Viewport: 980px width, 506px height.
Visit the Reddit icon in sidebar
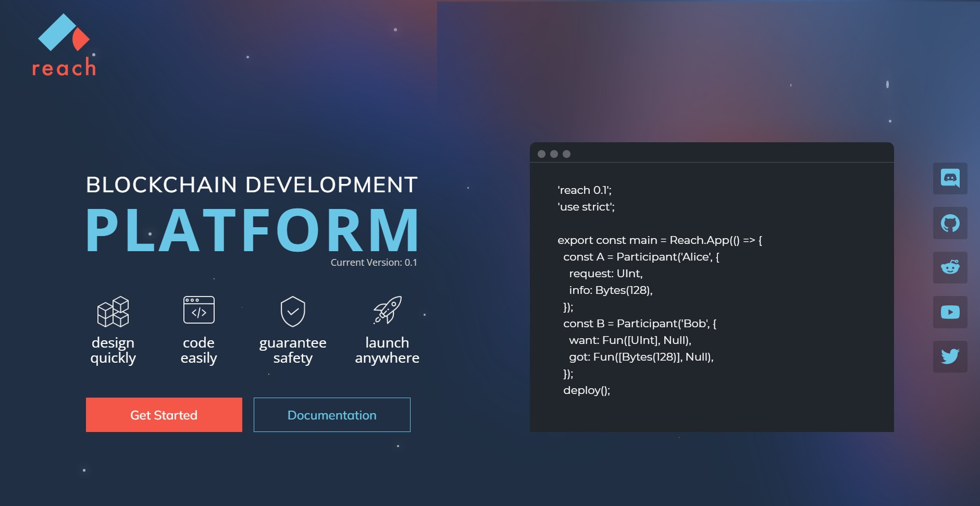(950, 268)
